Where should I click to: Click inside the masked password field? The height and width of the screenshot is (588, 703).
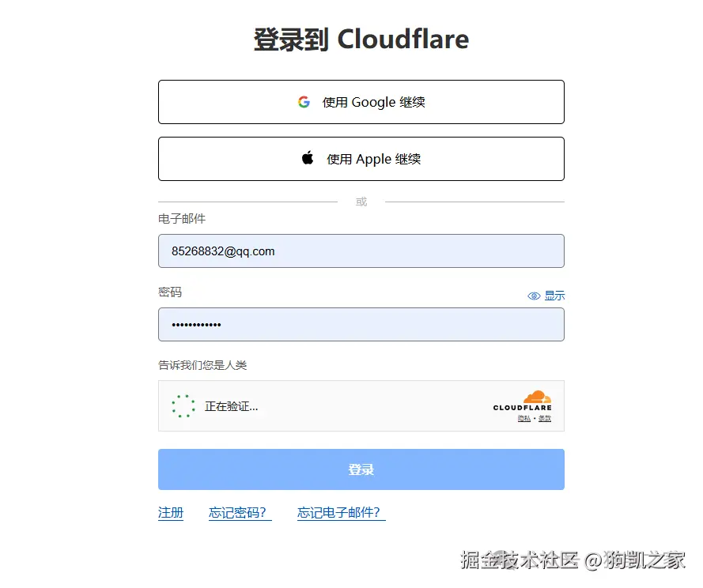pyautogui.click(x=361, y=324)
